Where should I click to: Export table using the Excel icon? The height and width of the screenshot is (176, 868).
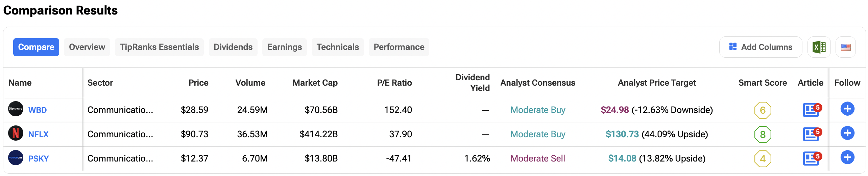coord(819,47)
